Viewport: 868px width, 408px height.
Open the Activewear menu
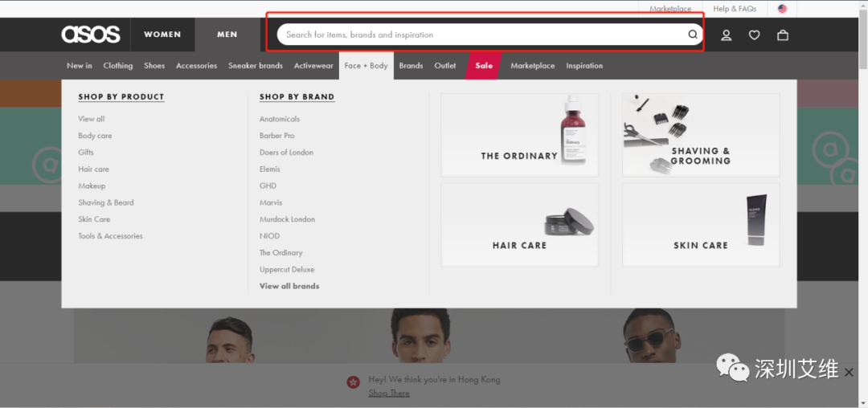coord(313,65)
